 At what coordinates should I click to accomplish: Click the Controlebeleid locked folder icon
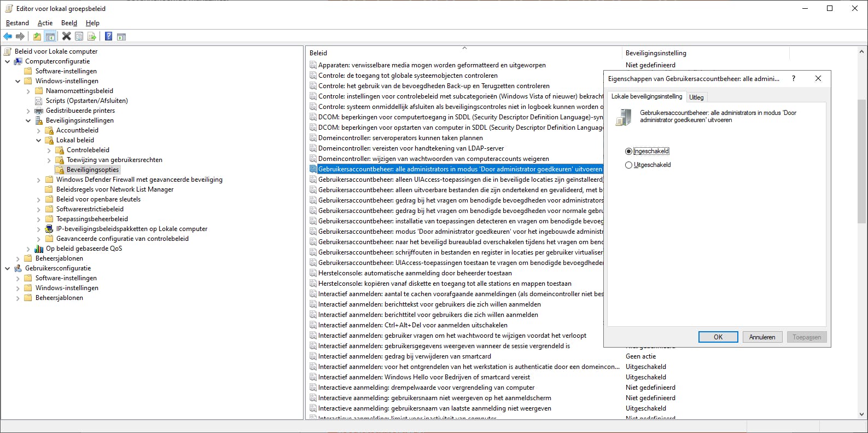pyautogui.click(x=60, y=150)
